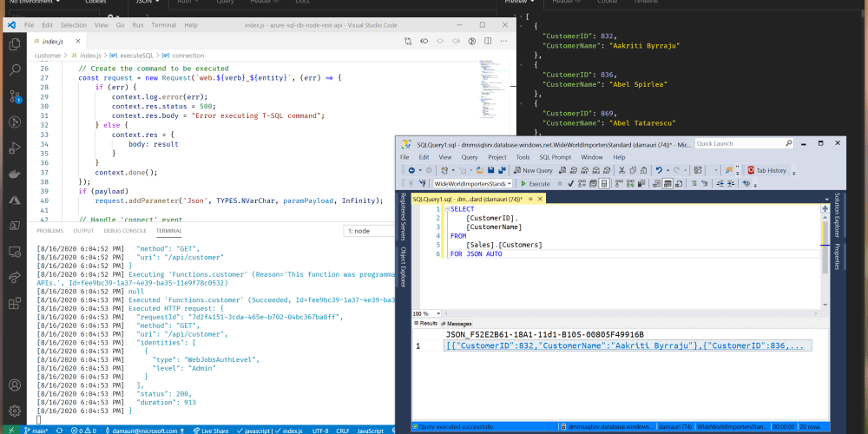Select the JSON result cell in row 1
Viewport: 868px width, 434px height.
click(x=628, y=345)
